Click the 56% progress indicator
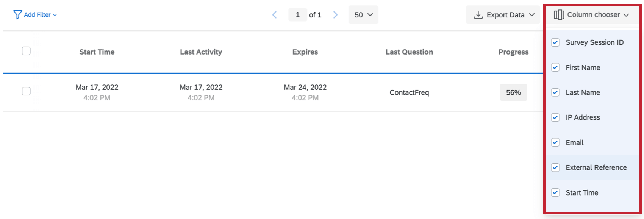Viewport: 644px width, 219px height. click(x=513, y=92)
